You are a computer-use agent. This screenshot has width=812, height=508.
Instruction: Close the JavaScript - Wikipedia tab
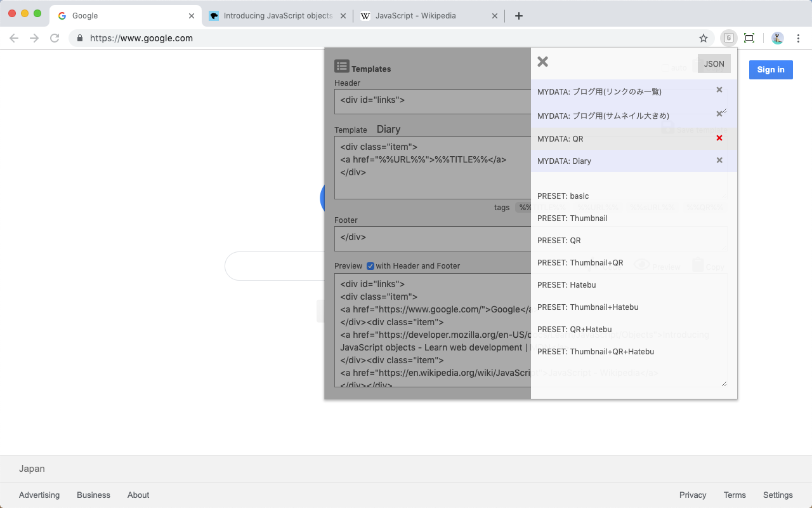(x=495, y=16)
